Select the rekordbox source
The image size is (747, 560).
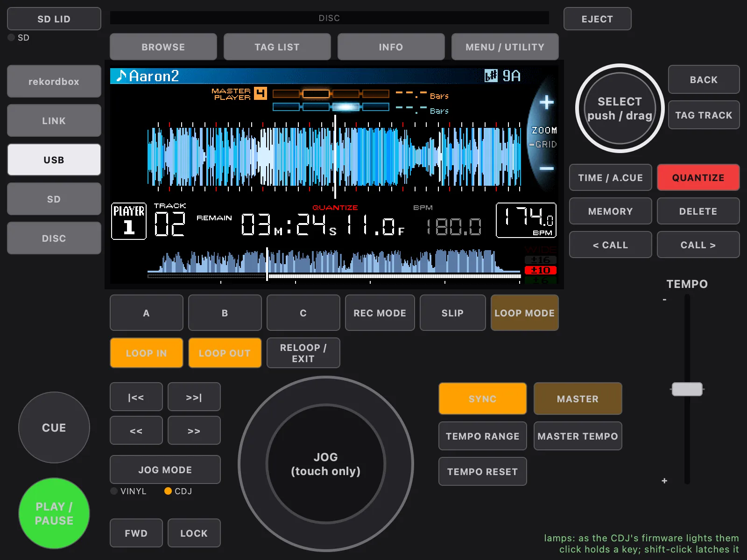54,81
